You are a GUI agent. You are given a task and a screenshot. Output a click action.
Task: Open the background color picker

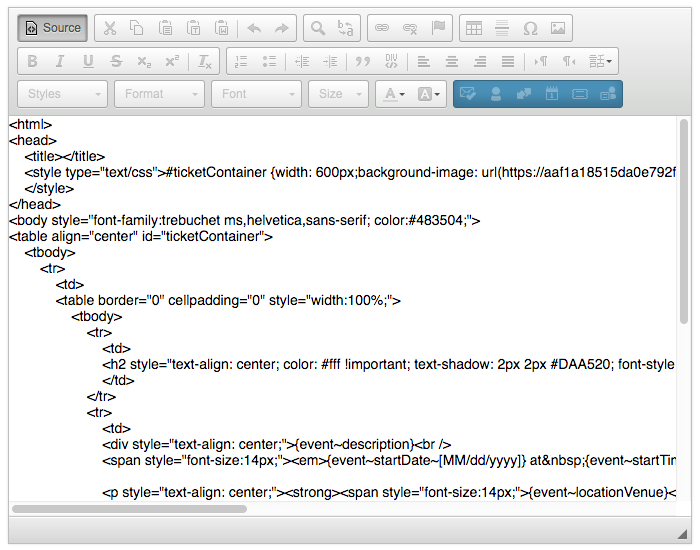pyautogui.click(x=429, y=94)
